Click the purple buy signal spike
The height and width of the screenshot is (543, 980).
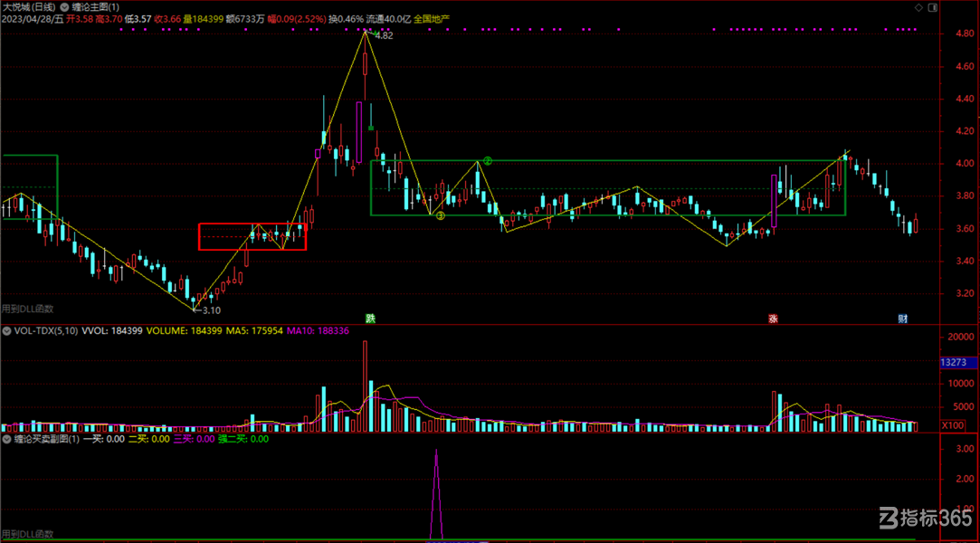click(436, 493)
